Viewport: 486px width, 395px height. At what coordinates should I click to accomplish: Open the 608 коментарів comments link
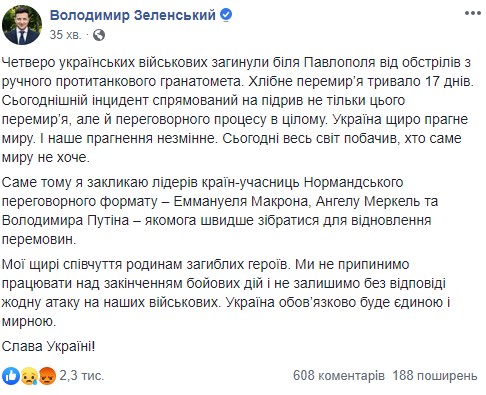point(339,376)
